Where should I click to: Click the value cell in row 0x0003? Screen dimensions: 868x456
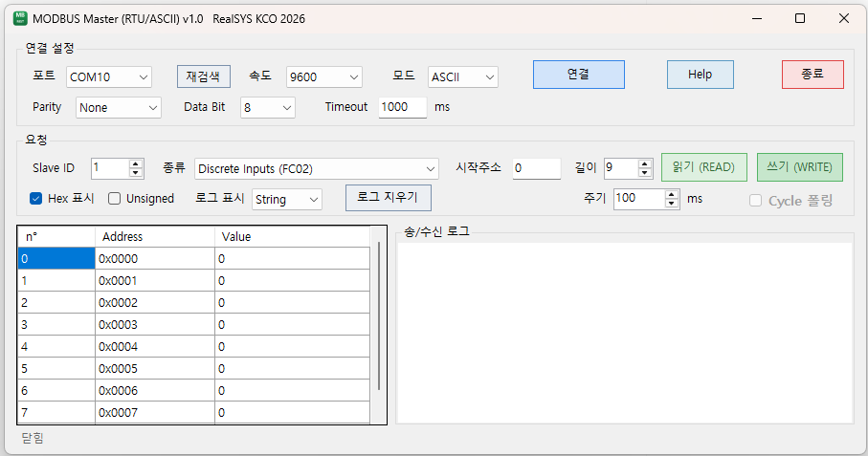(292, 324)
